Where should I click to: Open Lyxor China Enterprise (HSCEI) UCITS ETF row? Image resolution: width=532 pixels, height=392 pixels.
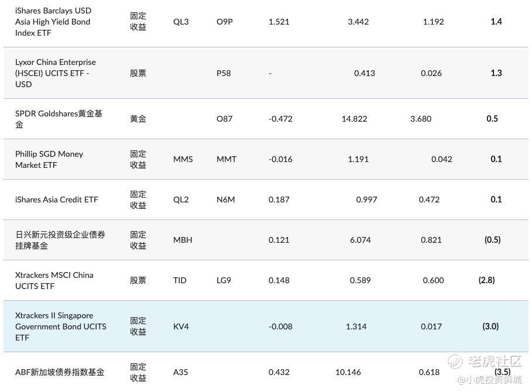tap(266, 73)
